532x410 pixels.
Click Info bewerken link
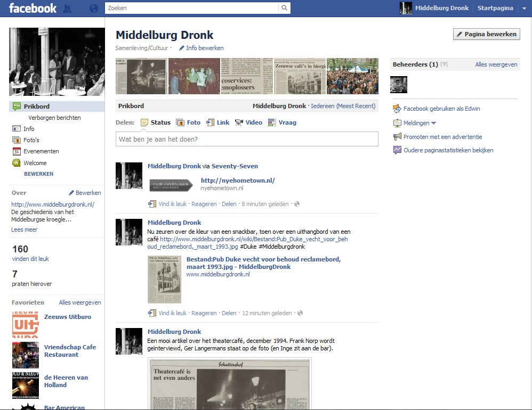click(x=201, y=48)
